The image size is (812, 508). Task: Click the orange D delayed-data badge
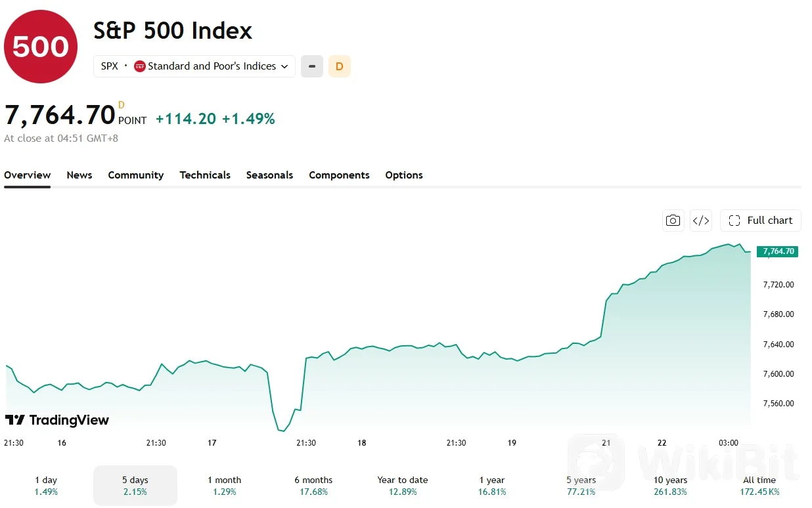340,66
